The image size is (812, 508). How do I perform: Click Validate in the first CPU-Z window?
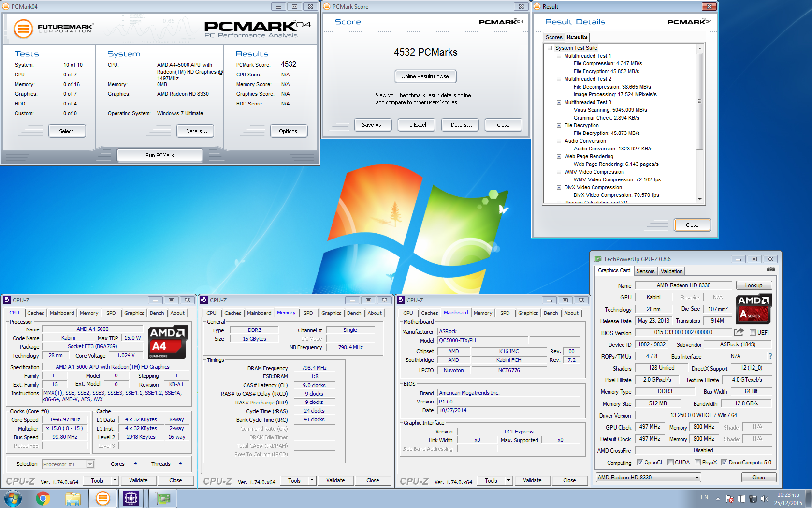pyautogui.click(x=138, y=480)
